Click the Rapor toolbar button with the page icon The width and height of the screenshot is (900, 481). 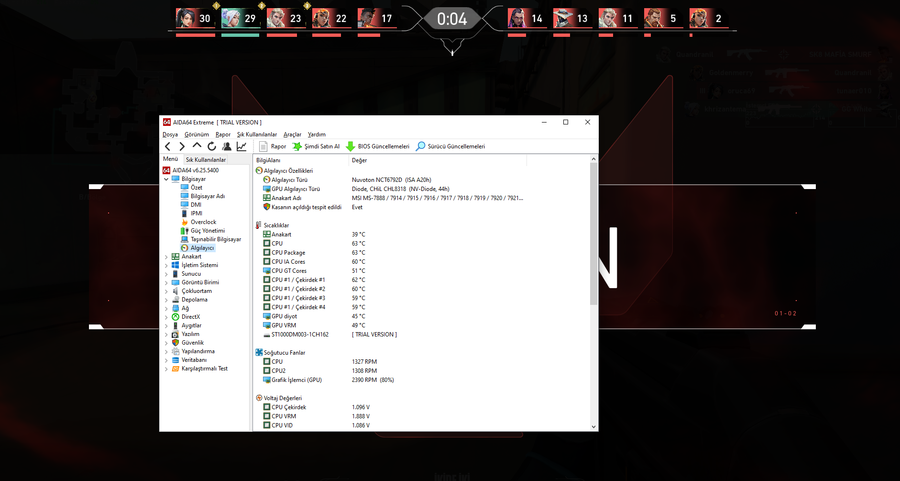click(x=273, y=147)
